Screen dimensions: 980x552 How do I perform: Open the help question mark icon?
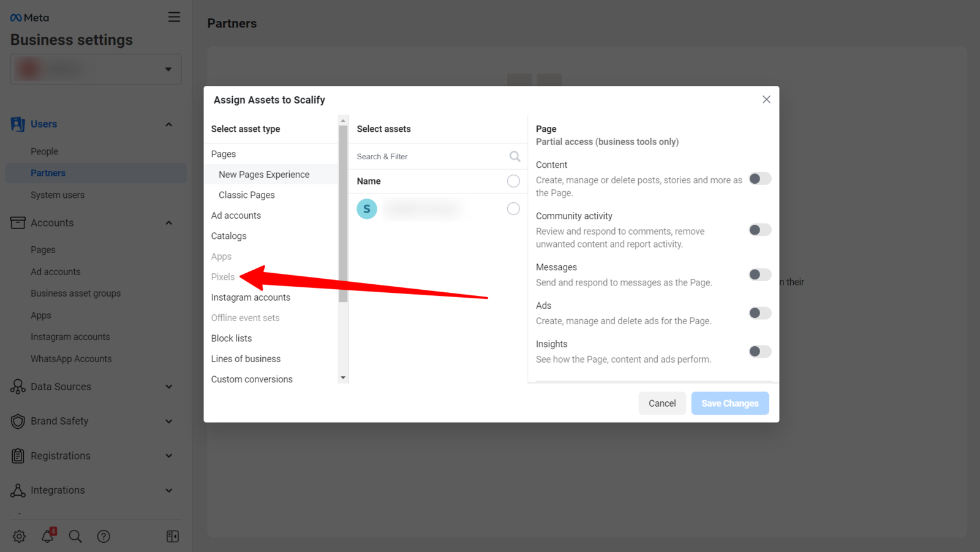coord(104,536)
